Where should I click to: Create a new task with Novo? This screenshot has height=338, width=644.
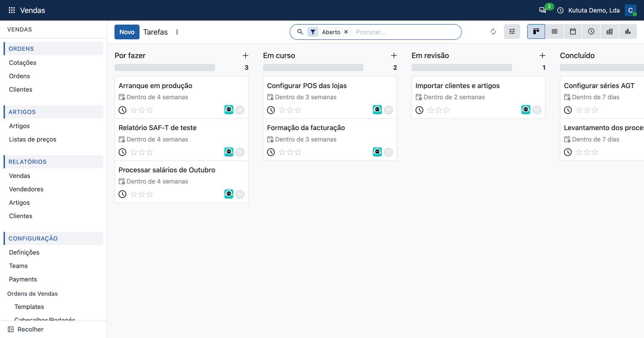click(x=127, y=32)
